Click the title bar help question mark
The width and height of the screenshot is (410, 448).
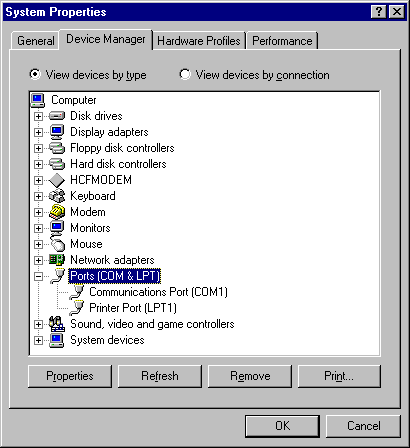pyautogui.click(x=379, y=12)
